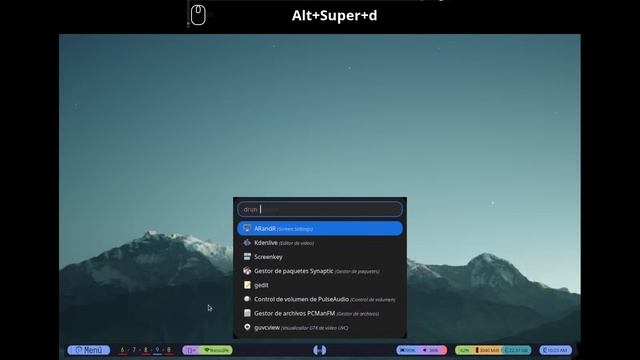Click the orange memory MiB usage module
The width and height of the screenshot is (640, 360).
click(x=488, y=350)
